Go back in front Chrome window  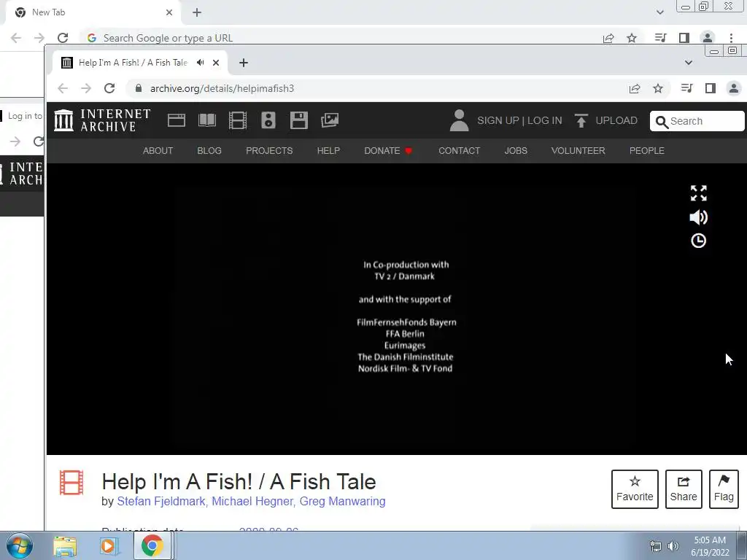[63, 88]
